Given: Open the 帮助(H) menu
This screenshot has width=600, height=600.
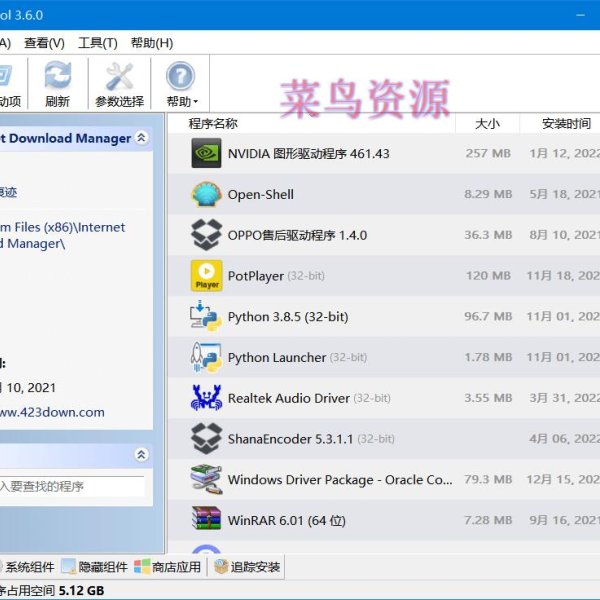Looking at the screenshot, I should pyautogui.click(x=152, y=43).
